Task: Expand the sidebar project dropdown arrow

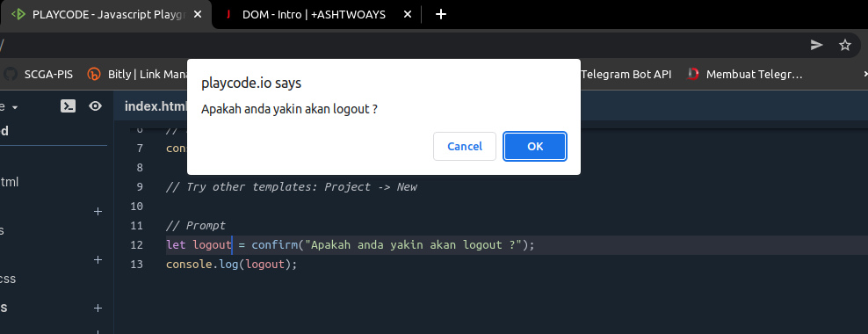Action: (15, 107)
